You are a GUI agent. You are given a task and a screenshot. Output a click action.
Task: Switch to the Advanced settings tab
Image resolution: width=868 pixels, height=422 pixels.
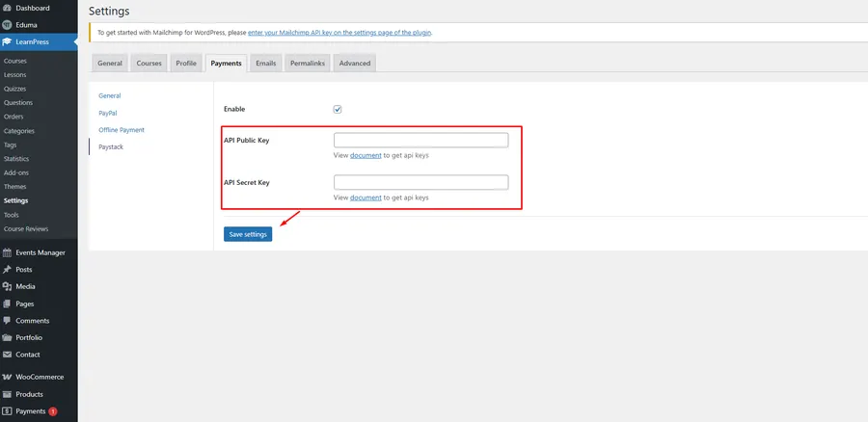point(355,63)
